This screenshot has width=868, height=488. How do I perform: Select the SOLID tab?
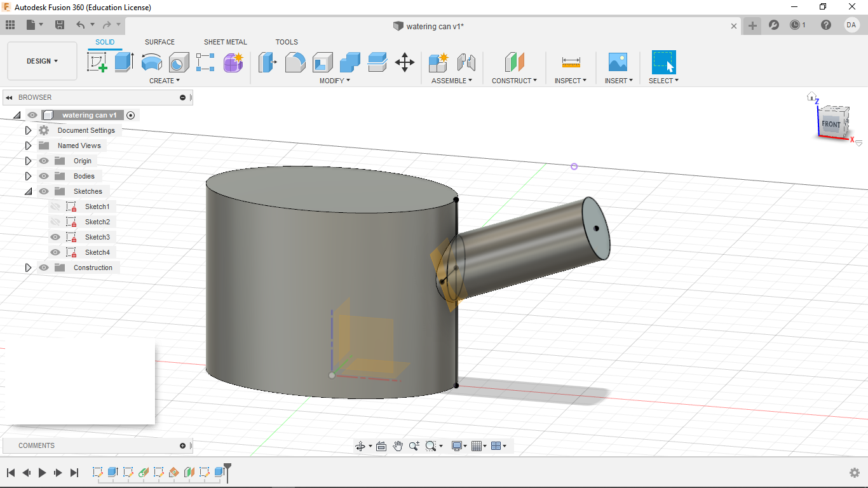[x=105, y=42]
